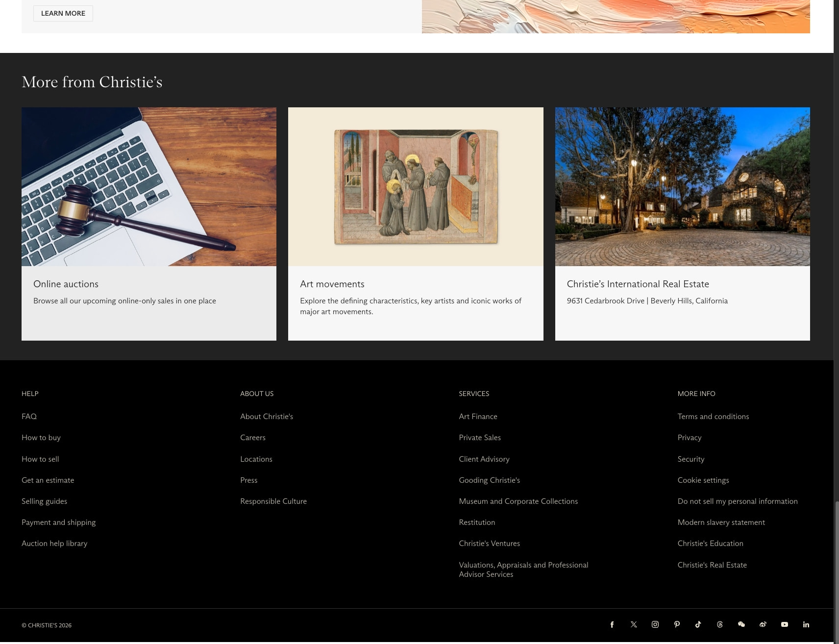Screen dimensions: 839x644
Task: Open Christie's Facebook page icon
Action: tap(612, 624)
